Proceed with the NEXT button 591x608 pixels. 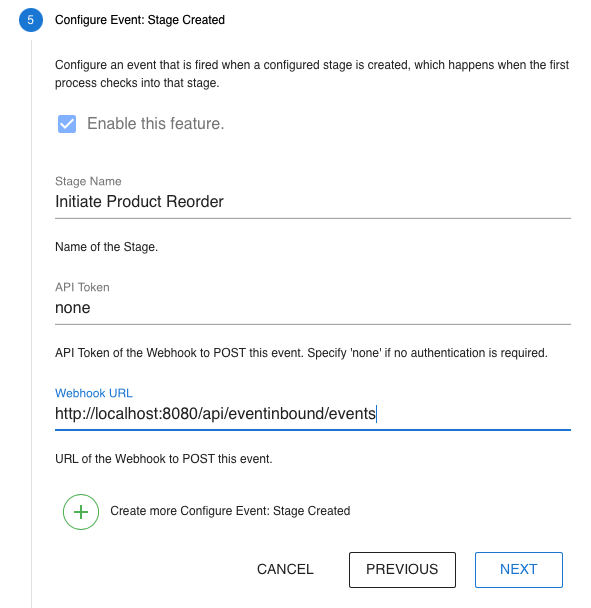pos(518,570)
